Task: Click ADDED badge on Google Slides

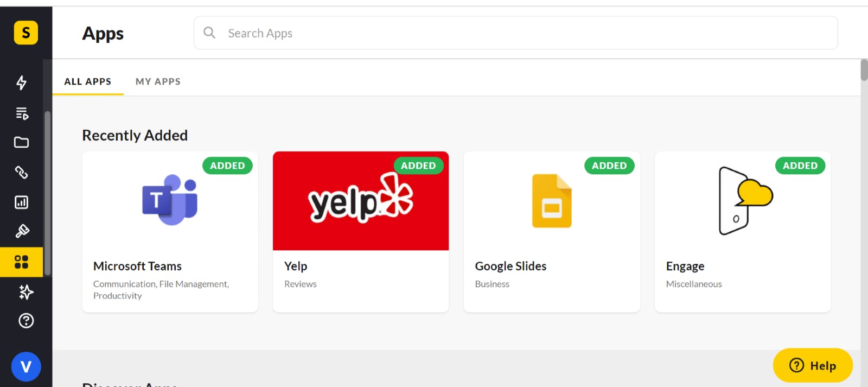Action: [x=609, y=166]
